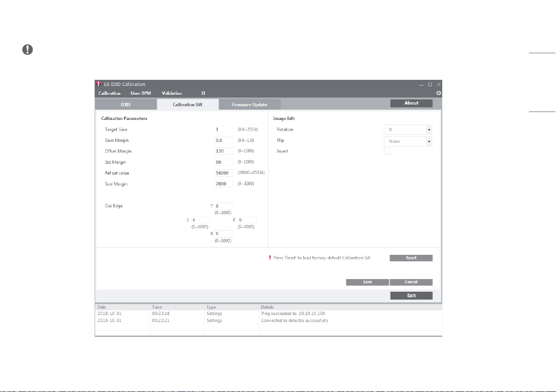Toggle the Invert checkbox
Viewport: 556px width, 392px height.
[x=387, y=152]
